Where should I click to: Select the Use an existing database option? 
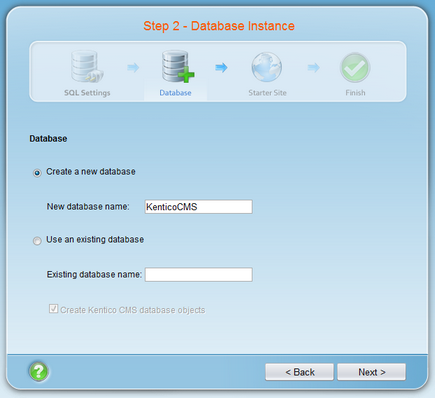pyautogui.click(x=37, y=241)
